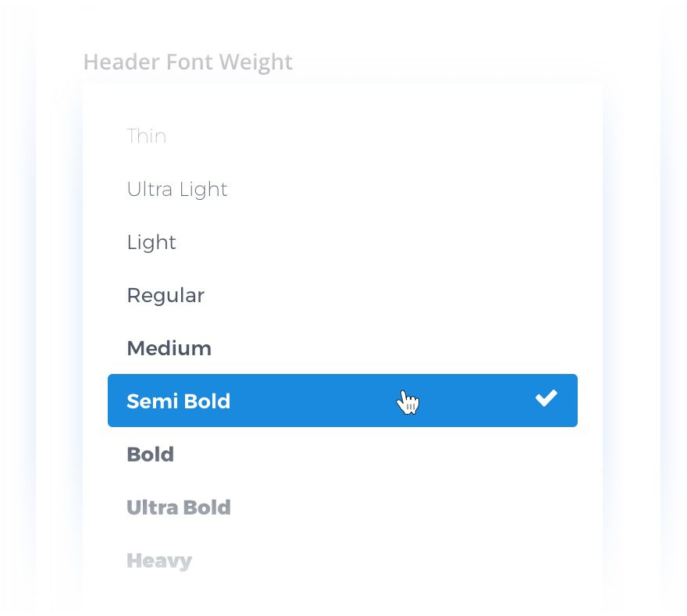This screenshot has height=616, width=687.
Task: Pick the Heavy font weight option
Action: coord(159,561)
